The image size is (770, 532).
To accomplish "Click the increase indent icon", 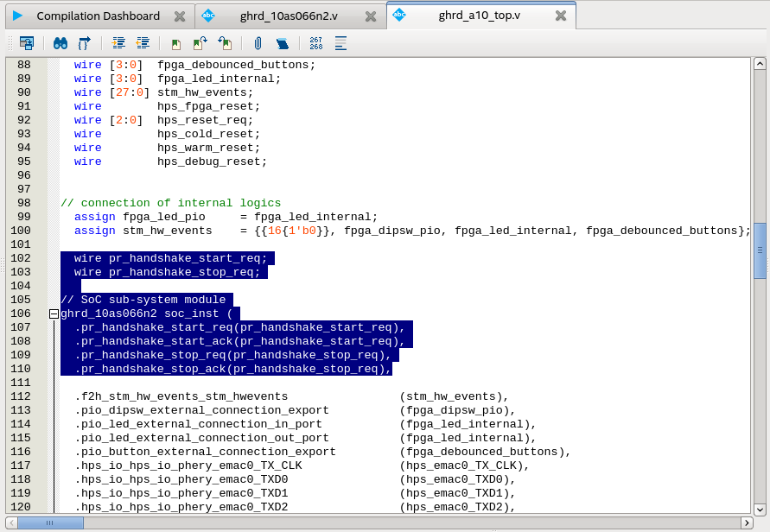I will pos(119,42).
